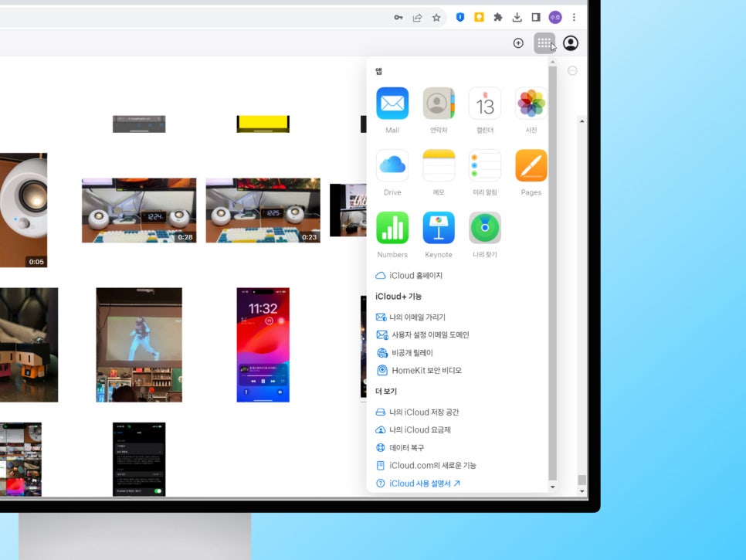Open the yellow bar image thumbnail
This screenshot has height=560, width=746.
263,124
